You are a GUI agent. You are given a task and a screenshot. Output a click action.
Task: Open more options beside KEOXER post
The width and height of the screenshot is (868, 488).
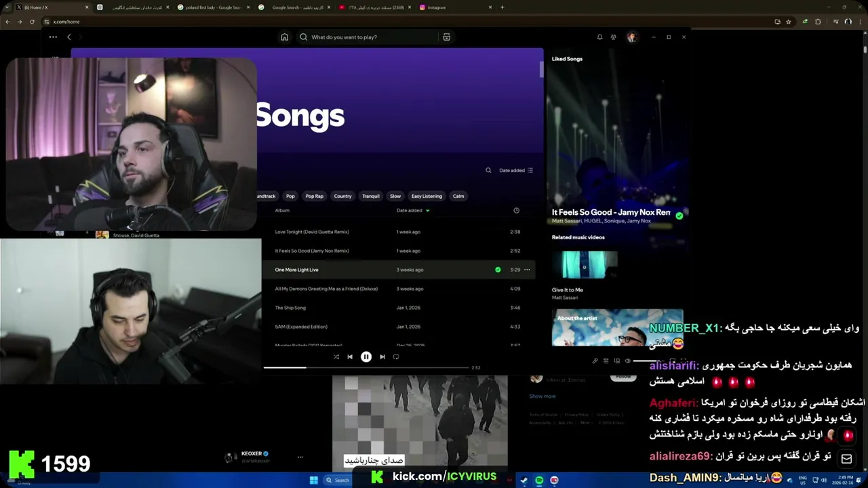pos(300,457)
